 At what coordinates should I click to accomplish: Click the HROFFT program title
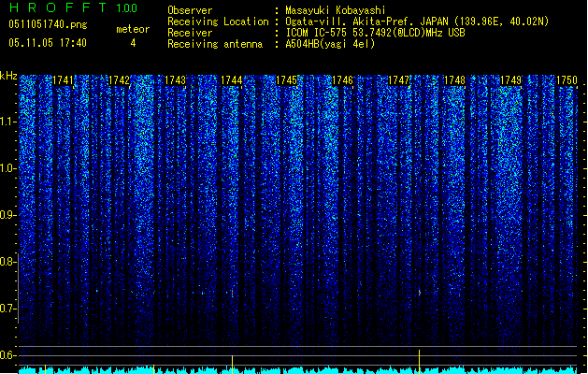pyautogui.click(x=58, y=7)
